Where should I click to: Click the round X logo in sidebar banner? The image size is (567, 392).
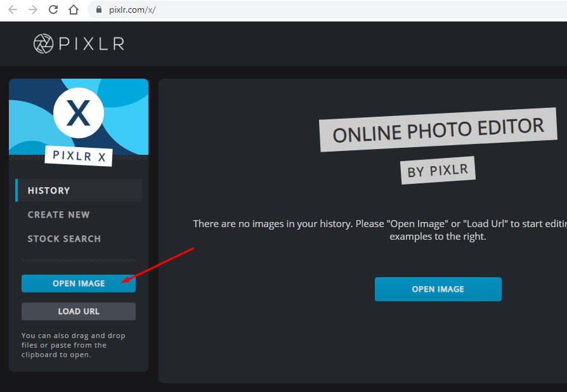pyautogui.click(x=79, y=114)
